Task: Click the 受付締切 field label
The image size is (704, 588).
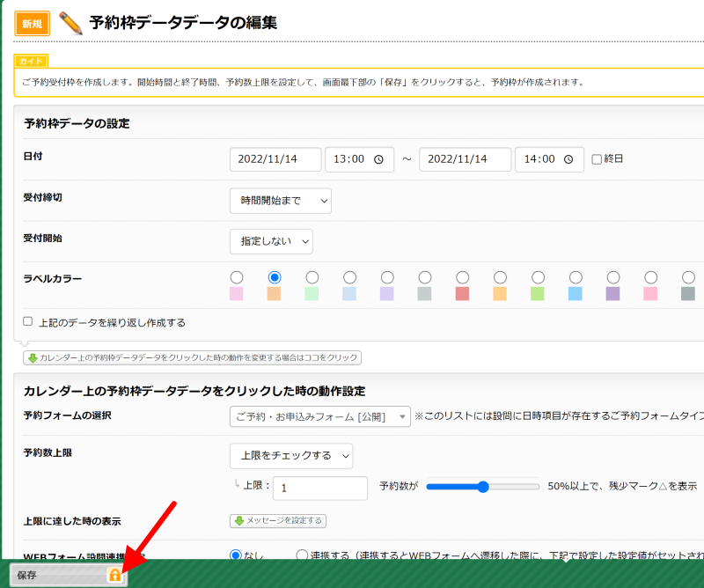Action: (42, 197)
